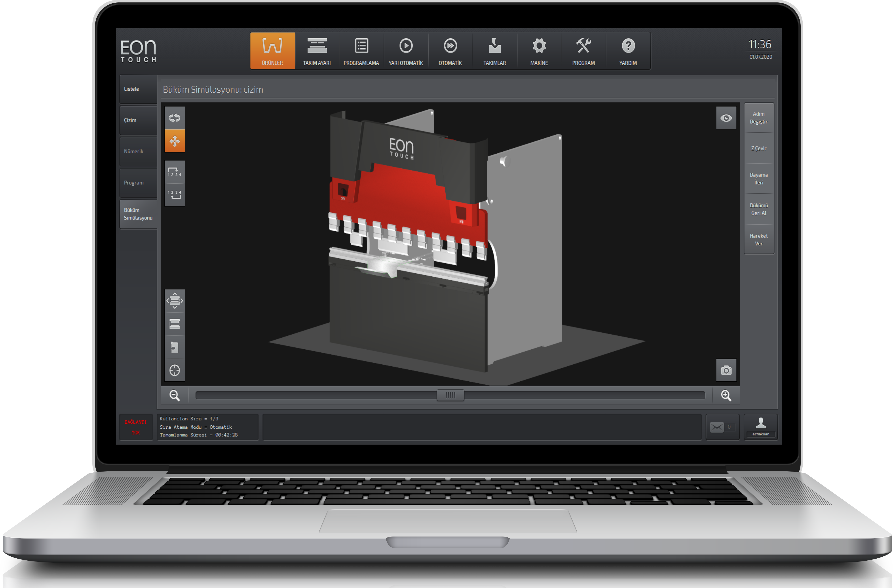This screenshot has height=588, width=893.
Task: Click the zoom slider handle
Action: click(450, 395)
